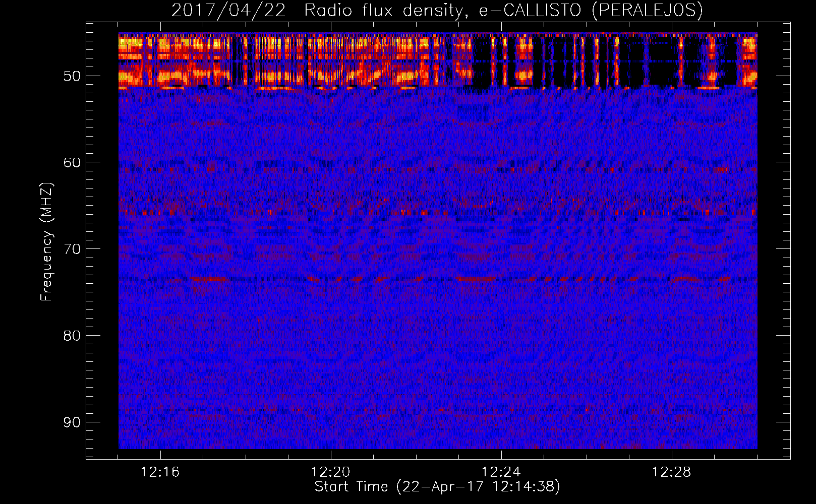Click the 50 frequency tick label
The height and width of the screenshot is (504, 816).
72,76
